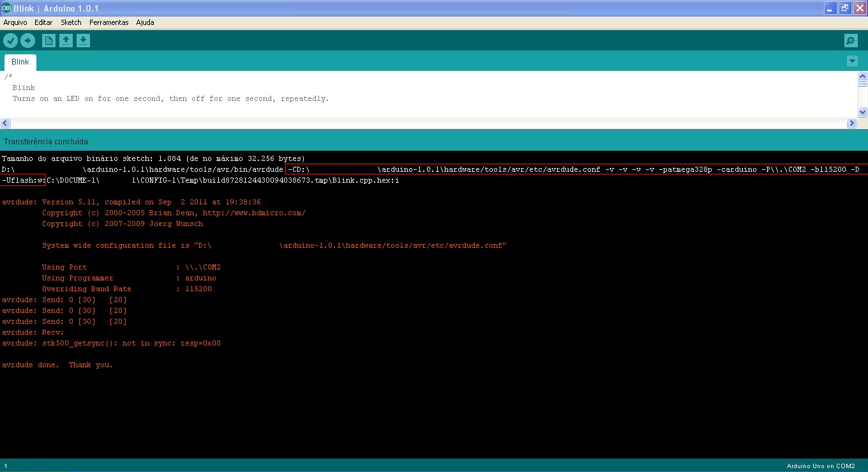868x472 pixels.
Task: Minimize the Arduino window
Action: pos(830,8)
